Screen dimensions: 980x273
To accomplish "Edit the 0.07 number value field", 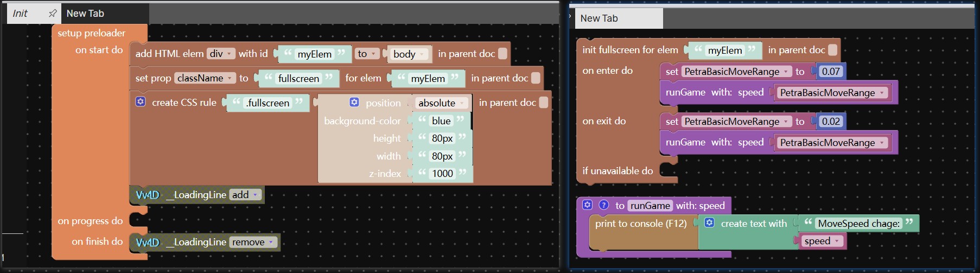I will click(x=830, y=72).
